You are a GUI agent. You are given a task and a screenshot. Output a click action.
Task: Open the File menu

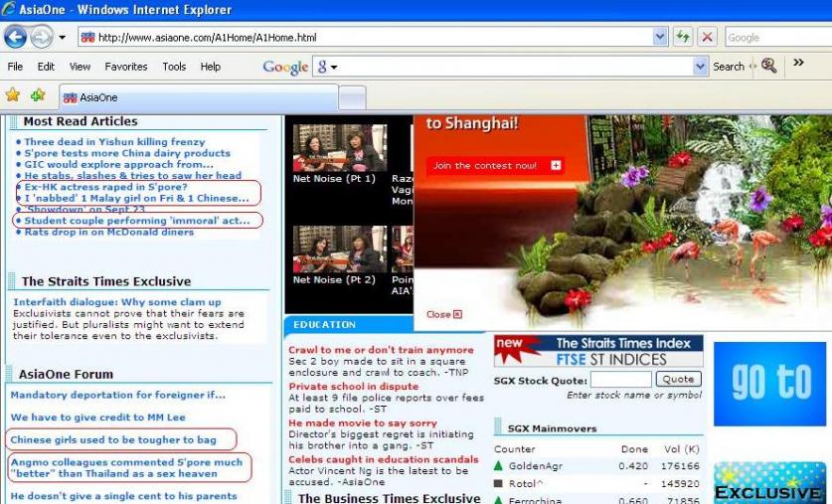tap(15, 67)
